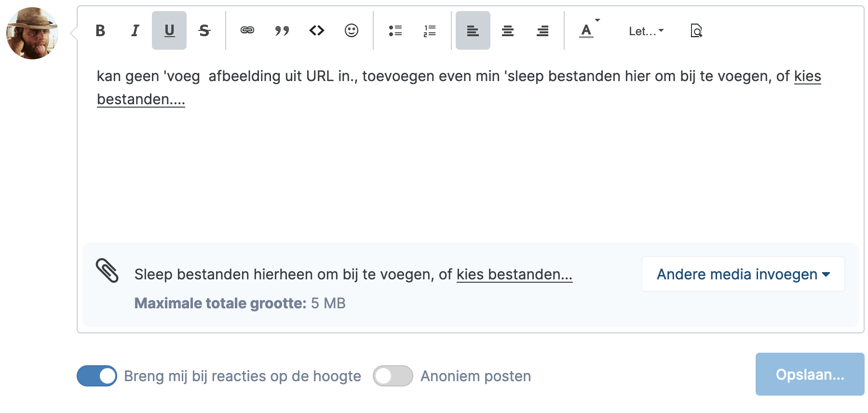868x413 pixels.
Task: Toggle underline formatting
Action: point(169,30)
